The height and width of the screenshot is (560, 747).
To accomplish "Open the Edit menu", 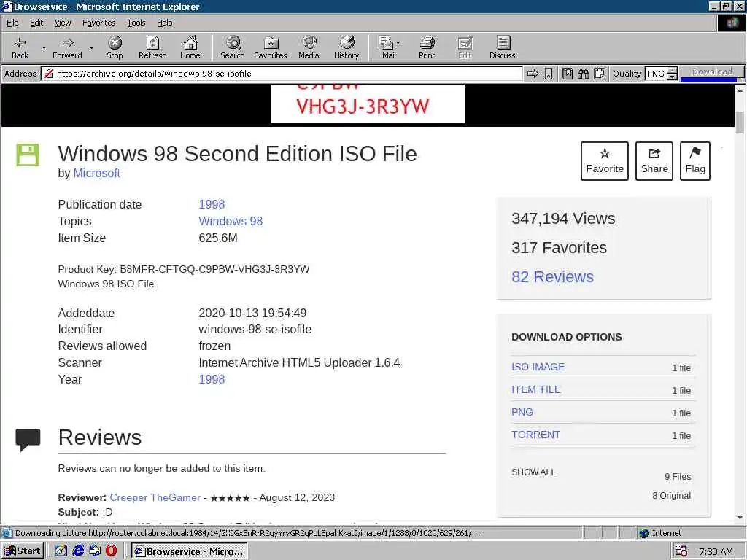I will pos(36,23).
